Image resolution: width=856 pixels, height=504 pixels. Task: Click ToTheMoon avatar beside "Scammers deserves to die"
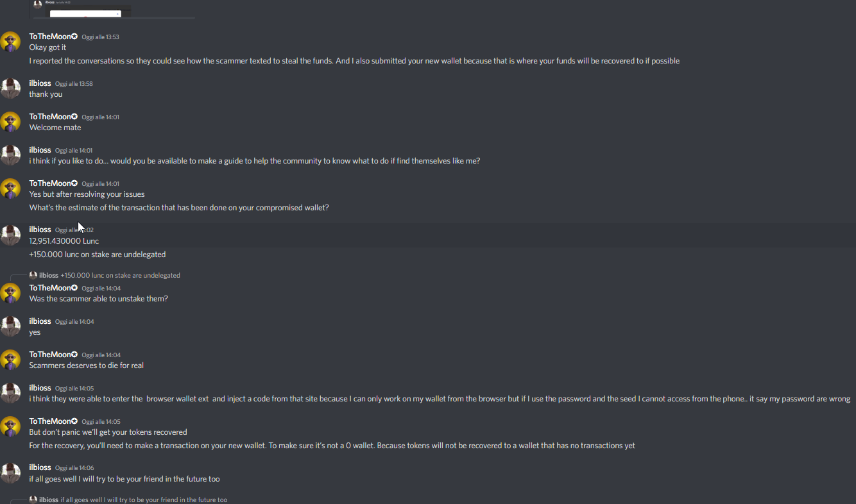point(10,360)
